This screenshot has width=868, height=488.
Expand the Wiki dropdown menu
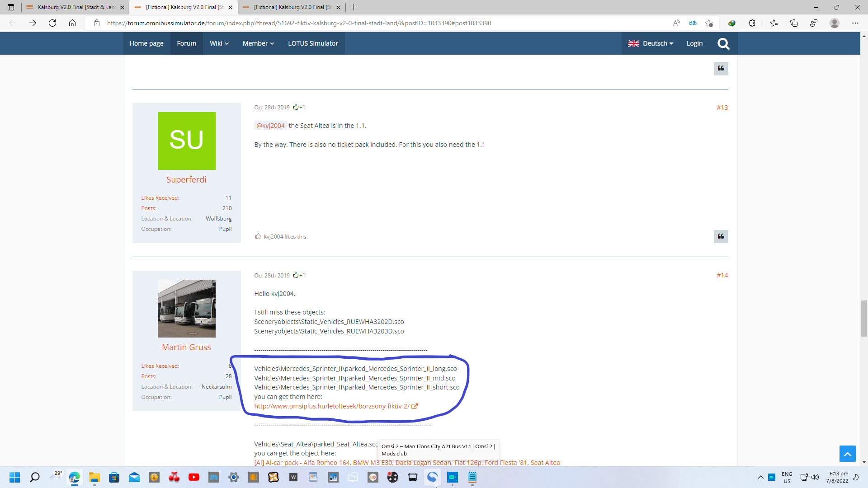pyautogui.click(x=219, y=43)
